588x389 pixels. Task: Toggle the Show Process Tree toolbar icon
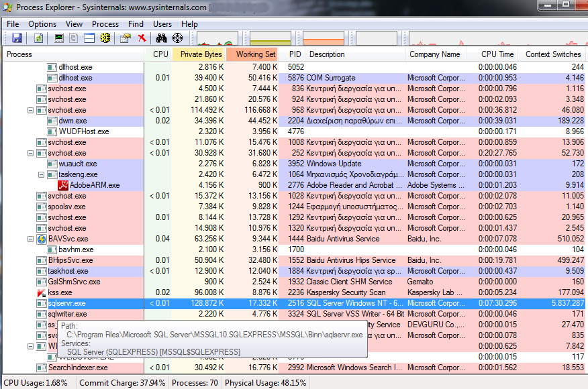pyautogui.click(x=74, y=38)
